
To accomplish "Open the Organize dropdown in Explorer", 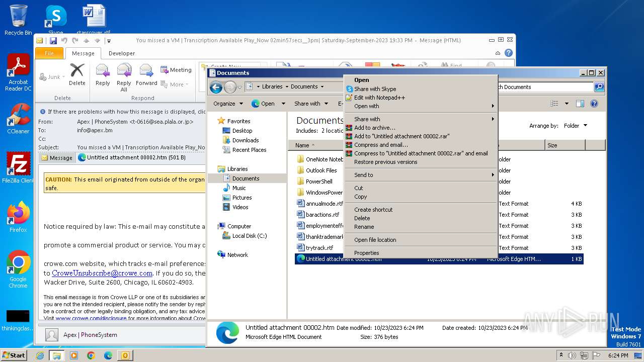I will click(x=228, y=104).
